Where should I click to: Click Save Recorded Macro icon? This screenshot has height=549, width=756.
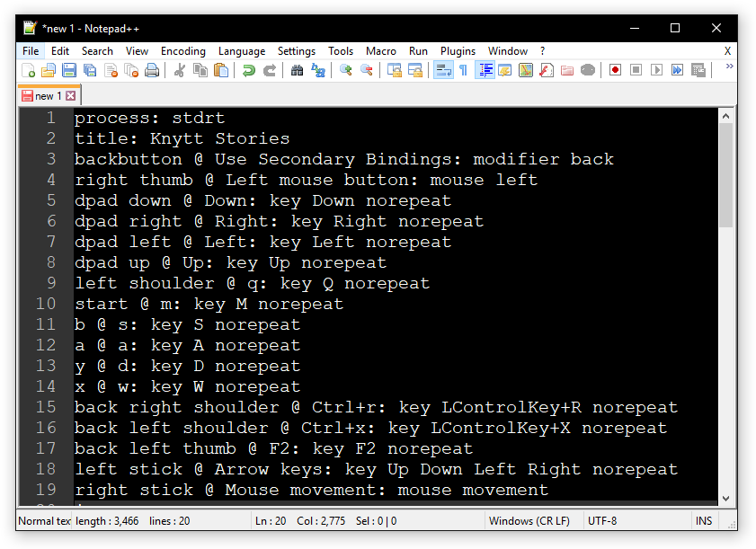[x=698, y=70]
